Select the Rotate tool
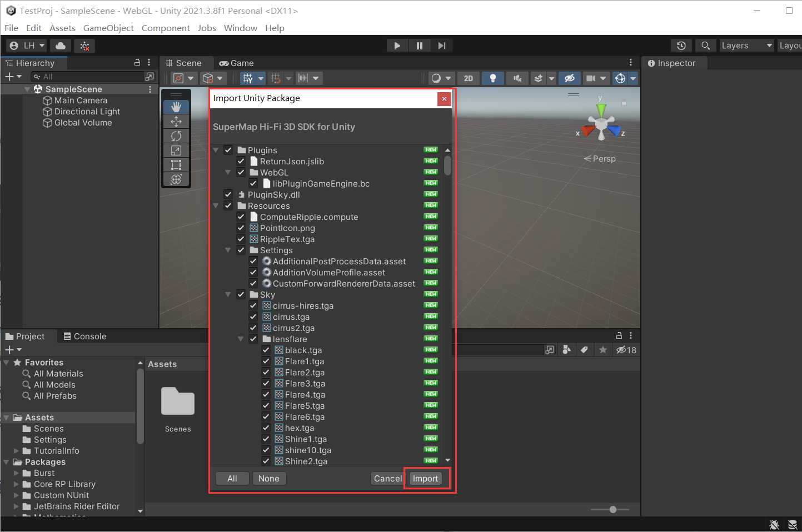This screenshot has width=802, height=532. tap(176, 136)
